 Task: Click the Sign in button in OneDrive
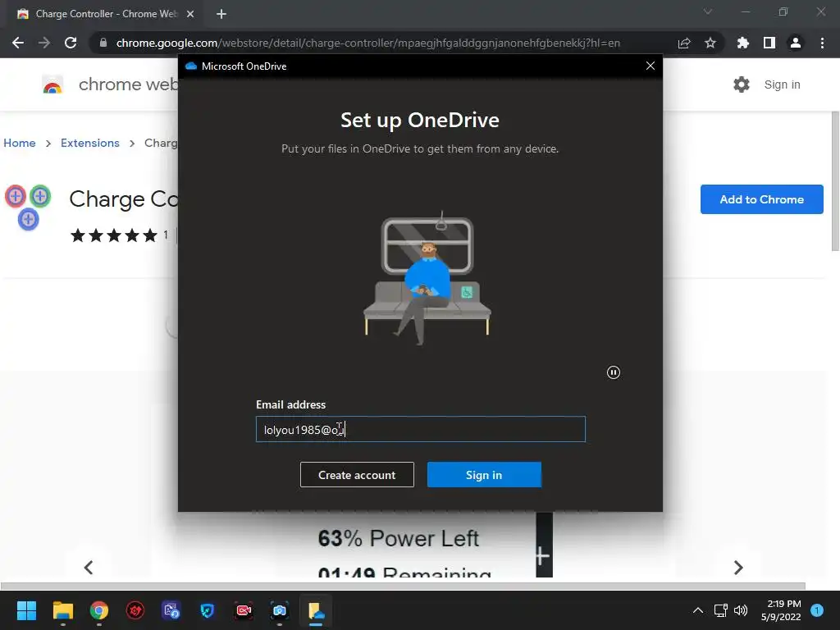(x=484, y=475)
